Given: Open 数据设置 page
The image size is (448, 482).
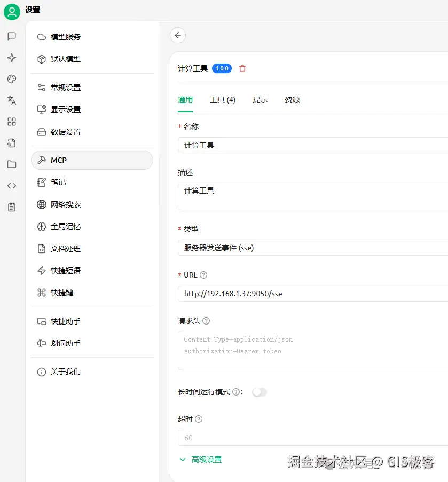Looking at the screenshot, I should 92,132.
